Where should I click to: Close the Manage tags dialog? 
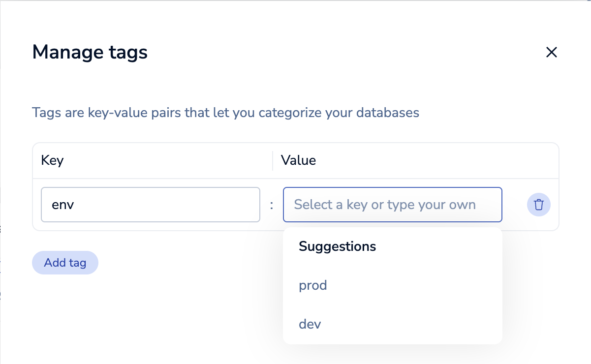(x=552, y=52)
